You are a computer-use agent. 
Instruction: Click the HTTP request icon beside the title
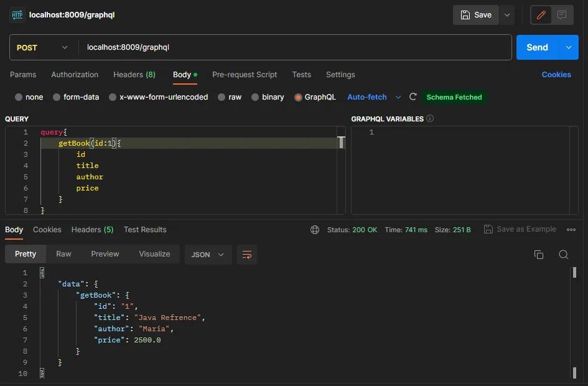[x=17, y=15]
